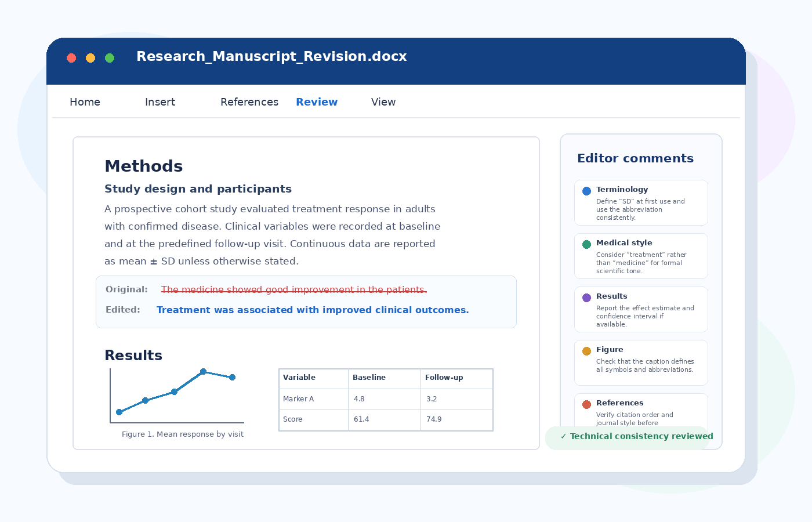
Task: Click the Score row label cell
Action: click(314, 419)
